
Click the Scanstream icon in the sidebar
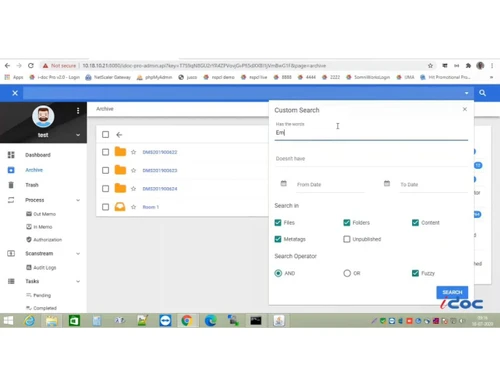click(11, 253)
